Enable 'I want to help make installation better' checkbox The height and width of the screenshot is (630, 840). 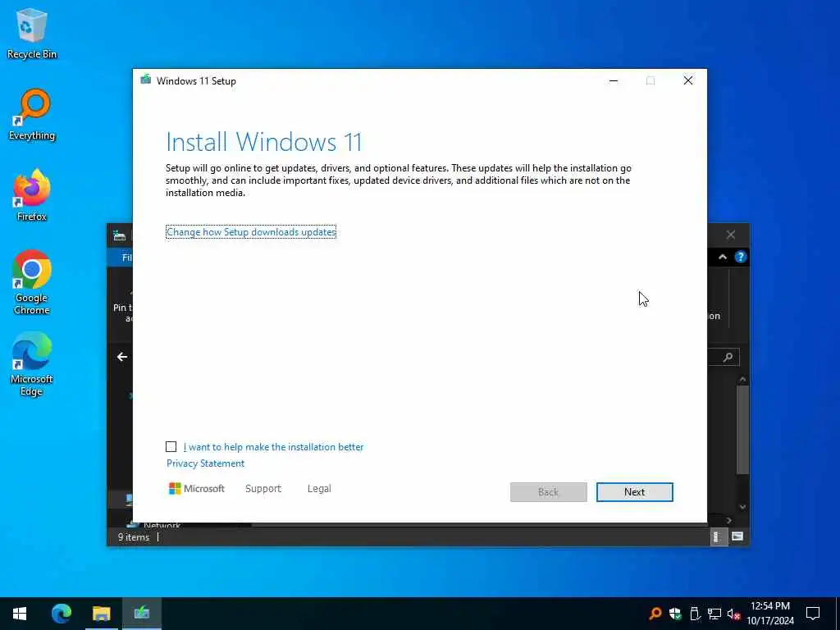coord(171,447)
